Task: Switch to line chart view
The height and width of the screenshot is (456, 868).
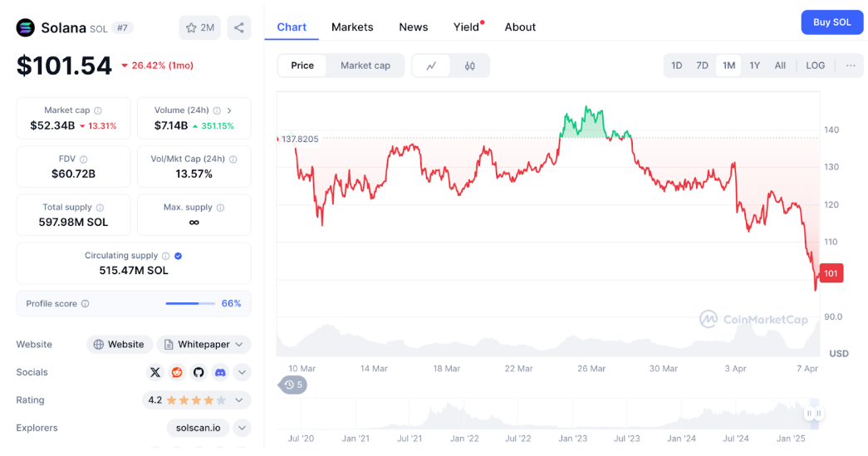Action: pyautogui.click(x=431, y=66)
